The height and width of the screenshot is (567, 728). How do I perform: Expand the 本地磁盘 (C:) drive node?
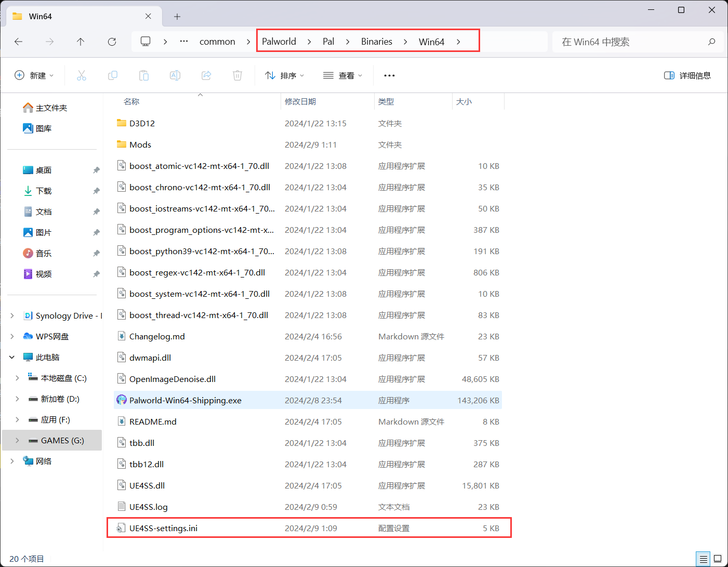point(17,378)
